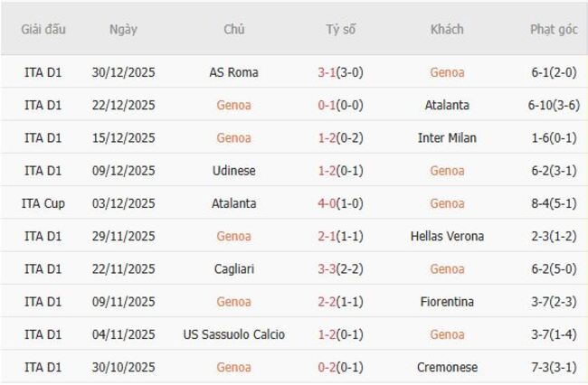The image size is (588, 385).
Task: Select the Inter Milan away team
Action: tap(447, 138)
